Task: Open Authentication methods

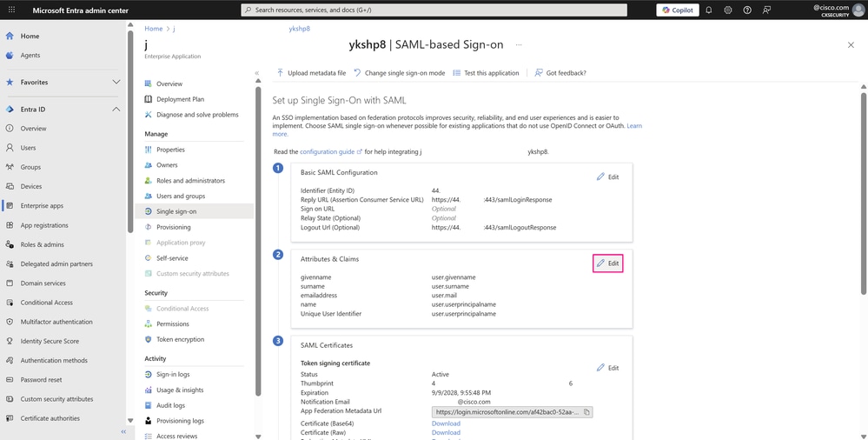Action: click(x=54, y=360)
